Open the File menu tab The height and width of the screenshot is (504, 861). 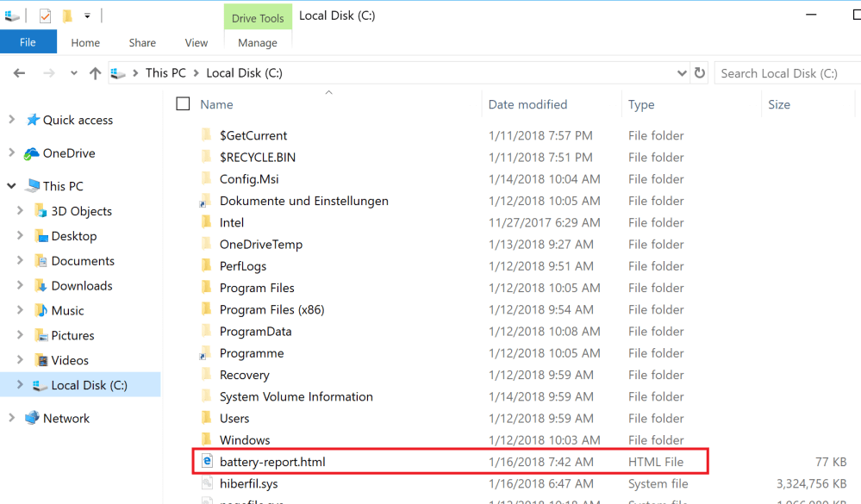click(28, 42)
